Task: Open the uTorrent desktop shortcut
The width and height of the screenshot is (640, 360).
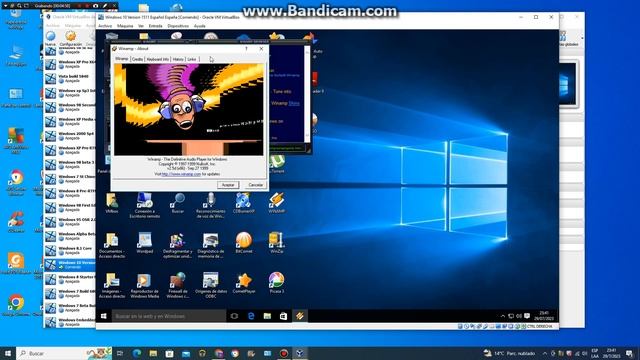Action: tap(277, 164)
